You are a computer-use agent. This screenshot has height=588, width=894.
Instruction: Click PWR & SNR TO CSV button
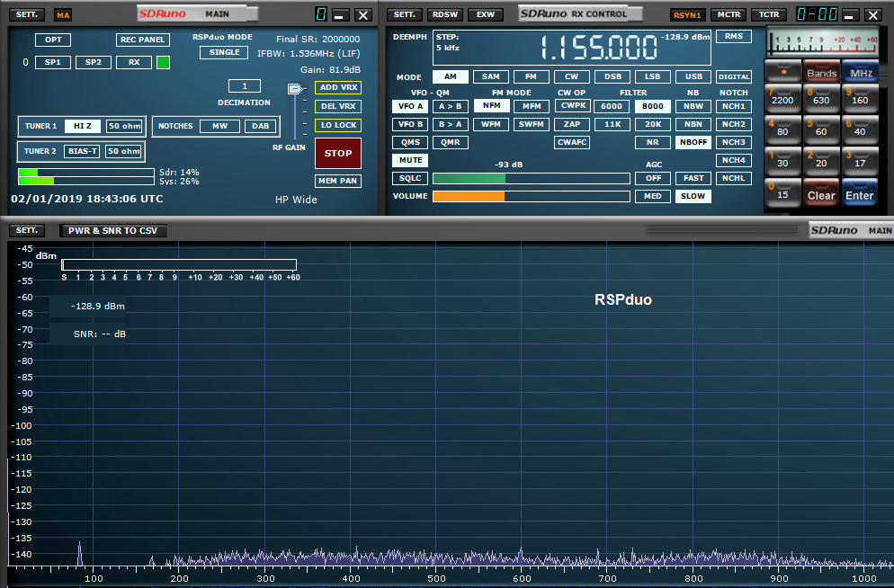113,230
